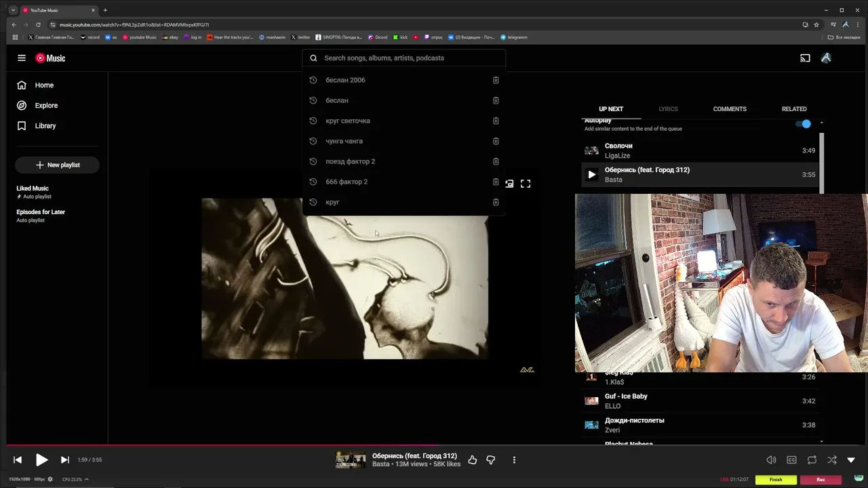868x488 pixels.
Task: Create a New playlist
Action: pyautogui.click(x=57, y=165)
